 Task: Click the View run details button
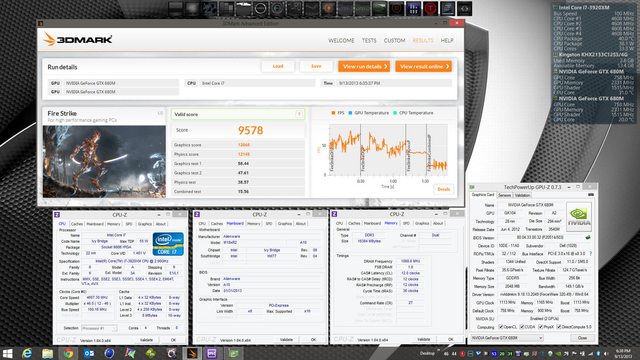pos(364,66)
